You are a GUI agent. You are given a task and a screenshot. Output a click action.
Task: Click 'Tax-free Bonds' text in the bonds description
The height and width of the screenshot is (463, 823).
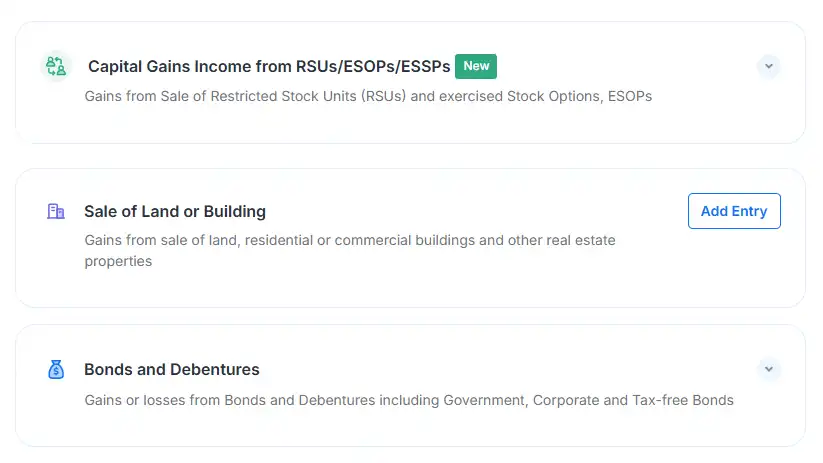[683, 400]
